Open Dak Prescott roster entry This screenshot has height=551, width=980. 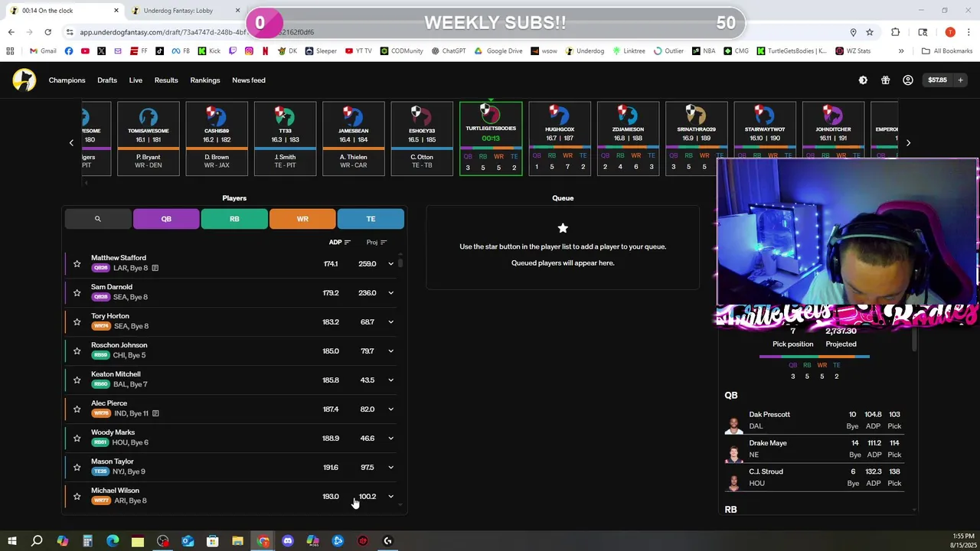pos(814,420)
